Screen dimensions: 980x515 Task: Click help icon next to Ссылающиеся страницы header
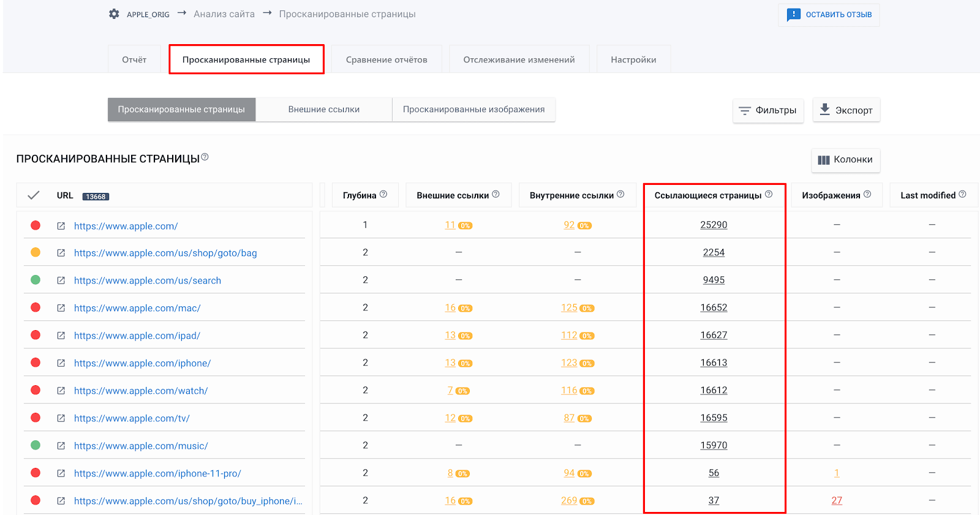click(769, 194)
